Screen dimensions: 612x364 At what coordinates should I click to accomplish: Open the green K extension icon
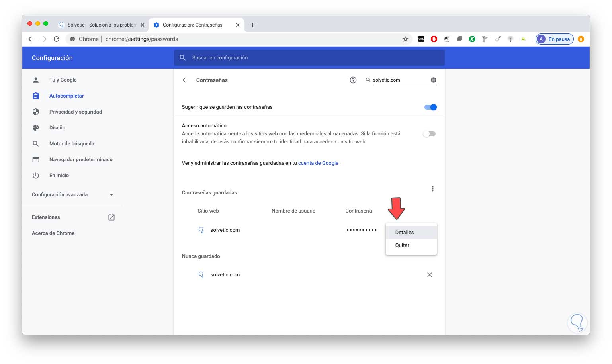click(472, 39)
